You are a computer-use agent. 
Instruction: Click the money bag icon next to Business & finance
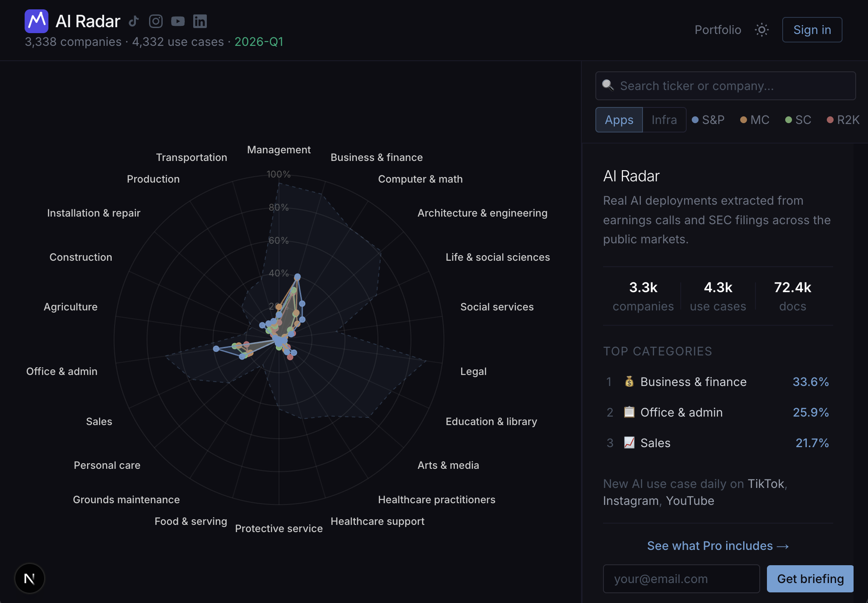point(629,381)
